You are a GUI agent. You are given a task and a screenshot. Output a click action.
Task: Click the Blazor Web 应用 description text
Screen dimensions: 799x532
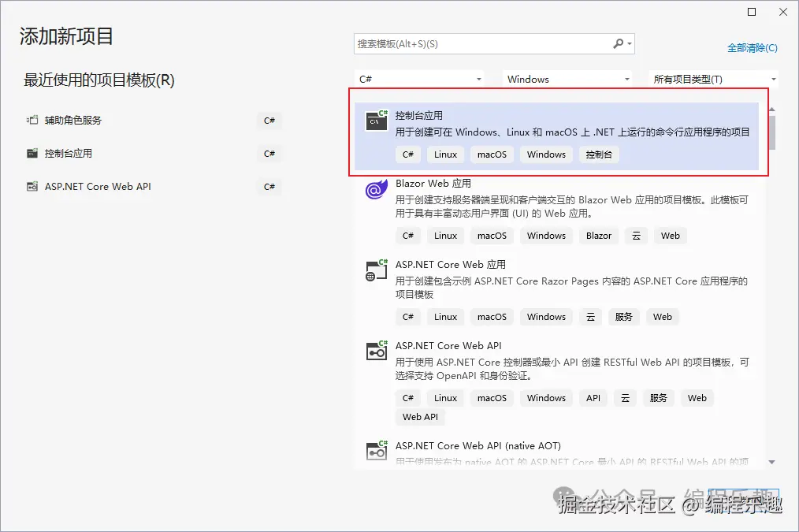click(x=572, y=206)
